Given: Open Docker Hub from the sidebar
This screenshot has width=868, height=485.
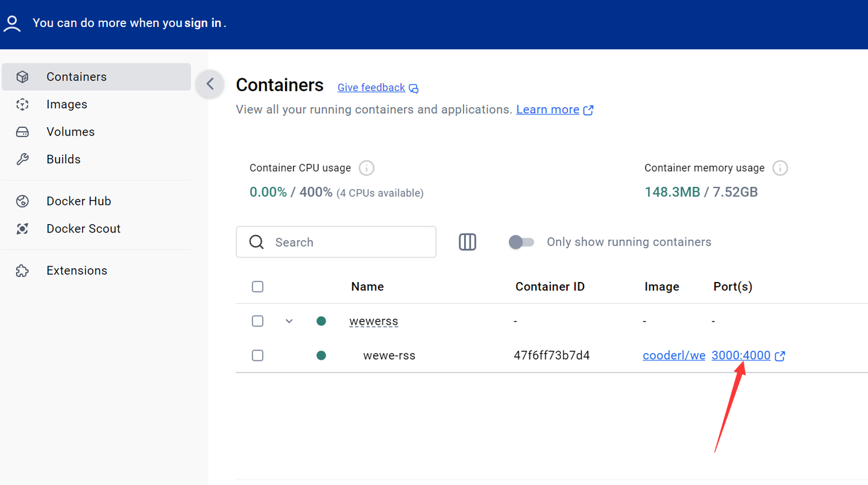Looking at the screenshot, I should (x=78, y=201).
